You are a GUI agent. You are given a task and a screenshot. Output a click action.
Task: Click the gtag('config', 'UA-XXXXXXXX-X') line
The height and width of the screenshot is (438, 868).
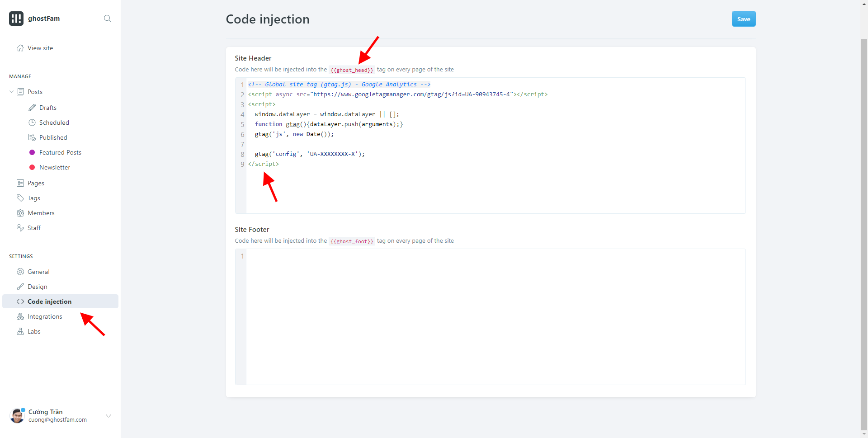310,154
